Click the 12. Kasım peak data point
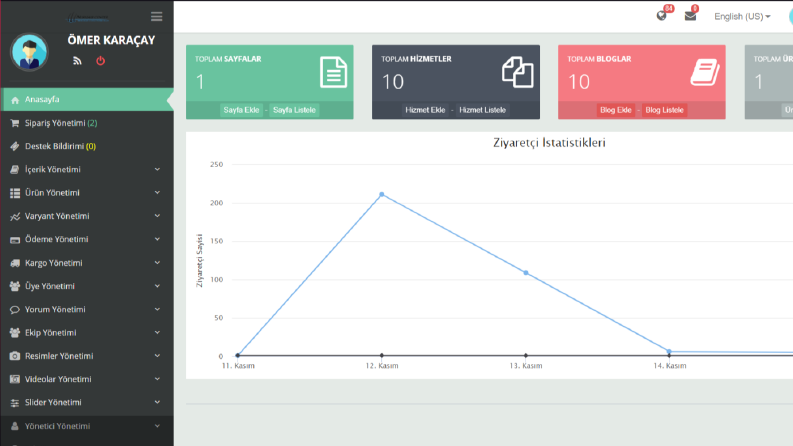This screenshot has width=793, height=446. 382,195
